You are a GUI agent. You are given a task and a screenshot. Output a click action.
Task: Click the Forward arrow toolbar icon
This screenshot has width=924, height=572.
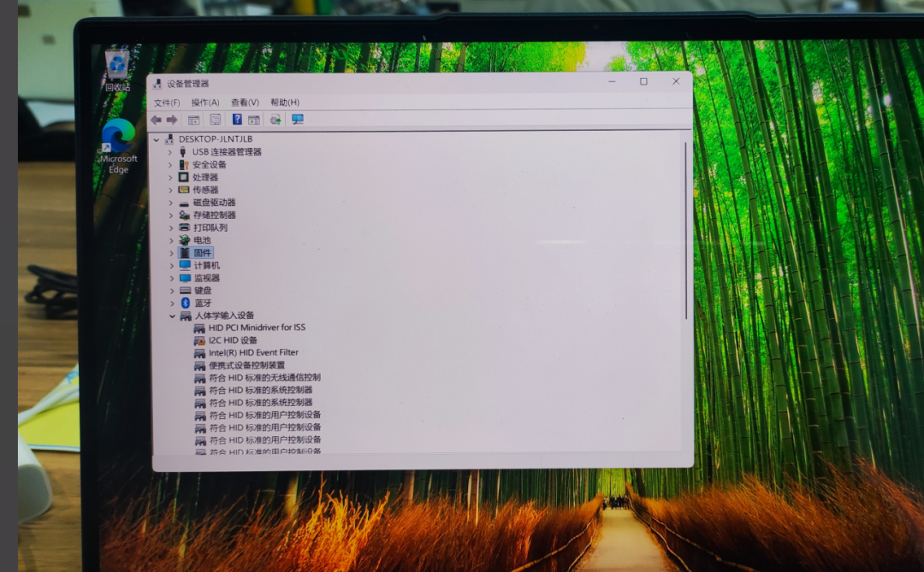click(172, 121)
